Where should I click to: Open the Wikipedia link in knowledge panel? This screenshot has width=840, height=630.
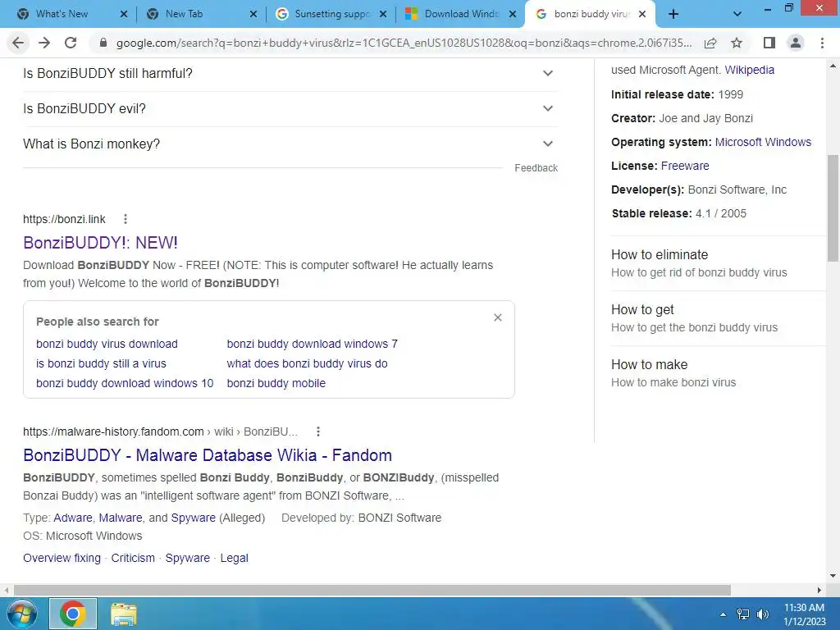[750, 71]
